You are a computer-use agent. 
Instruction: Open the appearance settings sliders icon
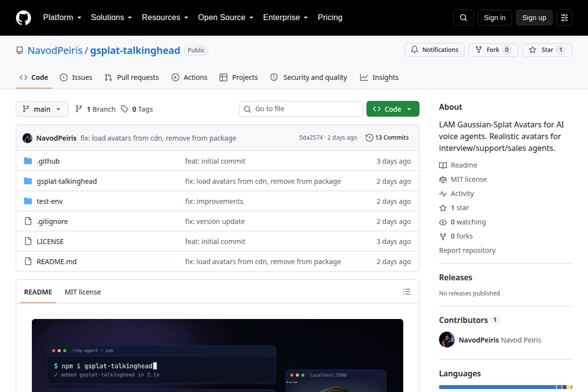click(564, 18)
